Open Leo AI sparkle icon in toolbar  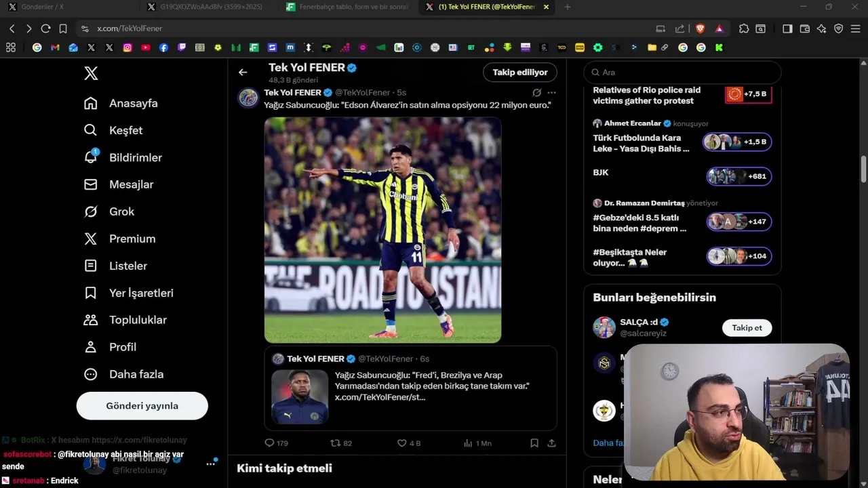coord(822,28)
